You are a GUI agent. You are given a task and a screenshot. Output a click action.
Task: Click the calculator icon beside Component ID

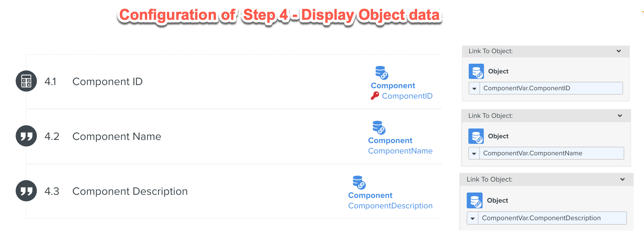click(26, 81)
